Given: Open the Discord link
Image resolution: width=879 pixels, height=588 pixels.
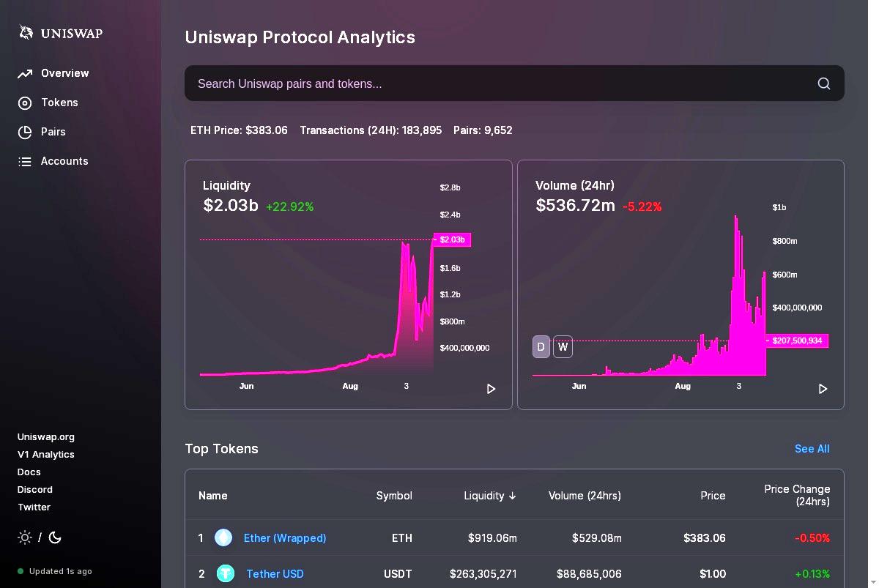Looking at the screenshot, I should click(35, 489).
